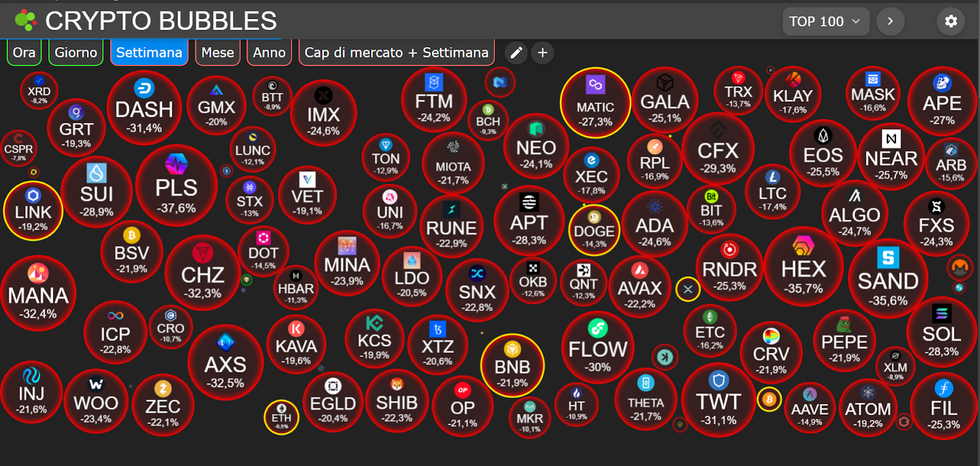Select the GMX bubble

216,105
